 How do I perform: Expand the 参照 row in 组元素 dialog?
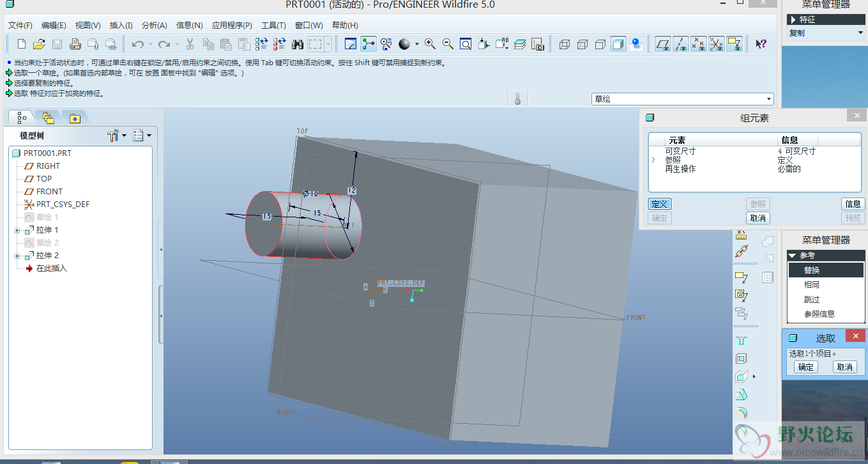(x=653, y=160)
